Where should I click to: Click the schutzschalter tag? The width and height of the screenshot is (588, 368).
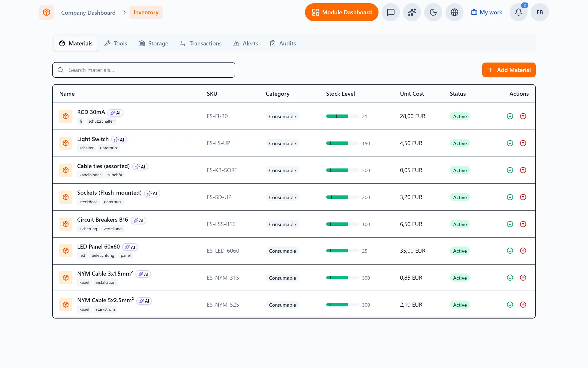(x=101, y=121)
